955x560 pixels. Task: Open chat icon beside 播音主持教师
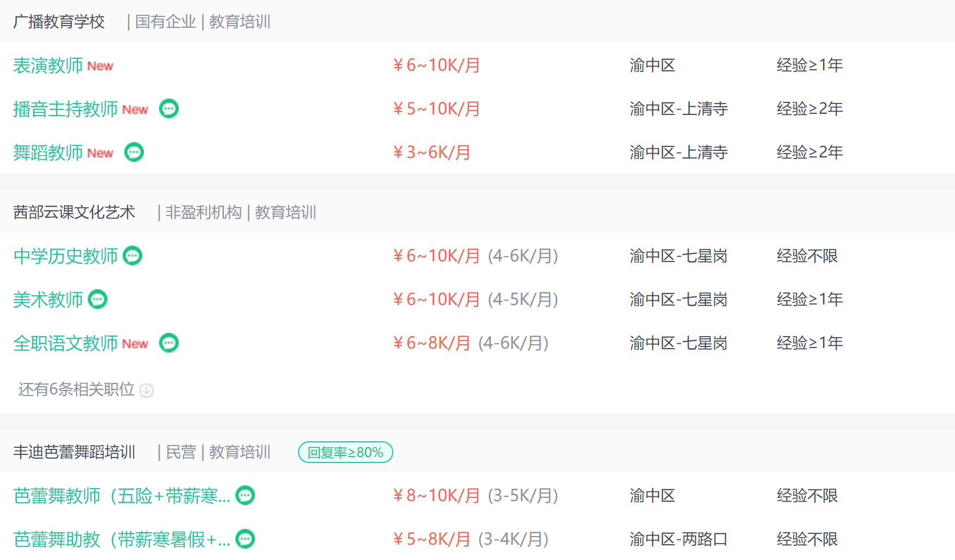[x=169, y=109]
